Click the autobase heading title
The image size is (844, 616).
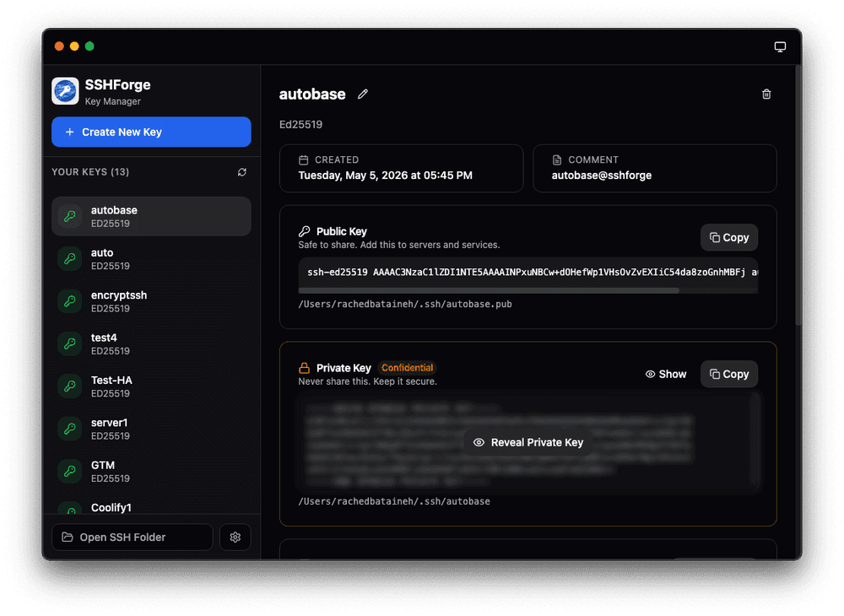point(312,95)
